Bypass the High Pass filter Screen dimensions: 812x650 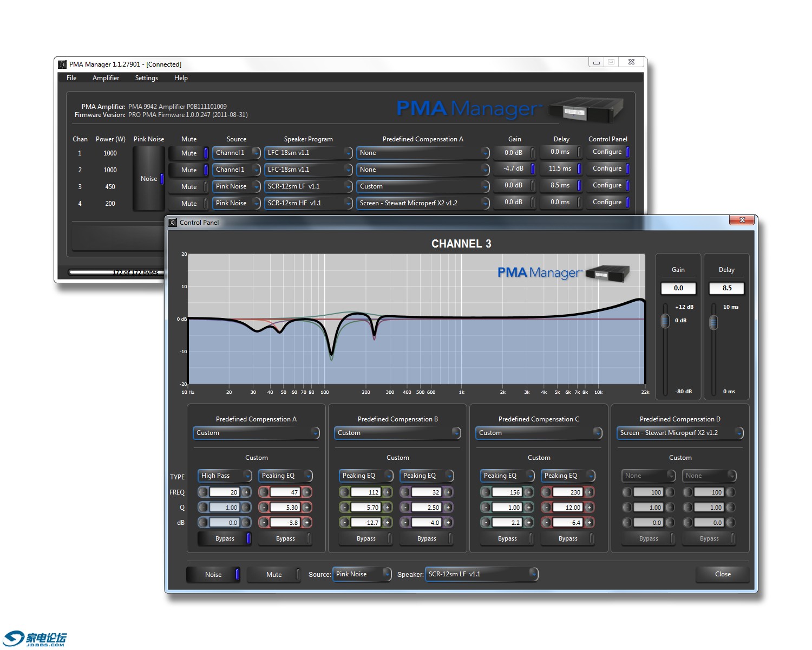(x=225, y=538)
